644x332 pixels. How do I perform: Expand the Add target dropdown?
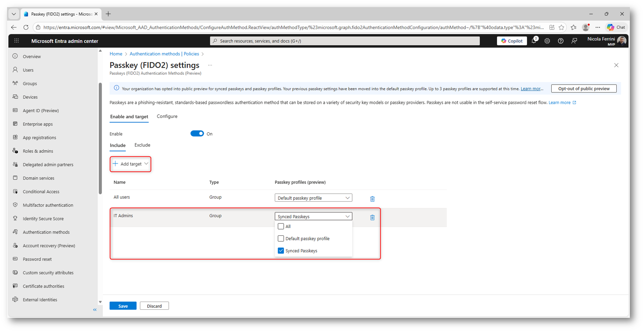(130, 164)
